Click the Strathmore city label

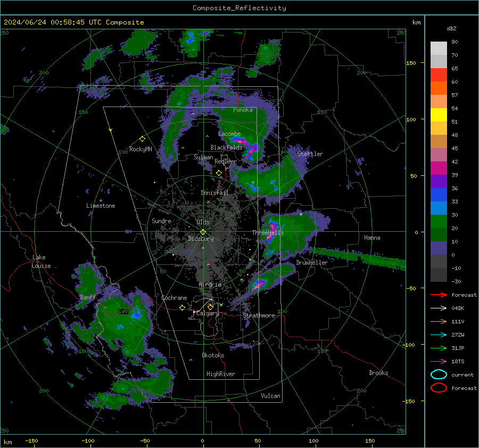click(x=259, y=315)
